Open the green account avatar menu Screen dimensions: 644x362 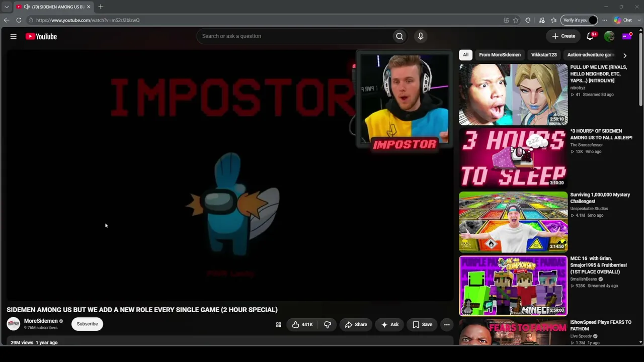pyautogui.click(x=609, y=36)
